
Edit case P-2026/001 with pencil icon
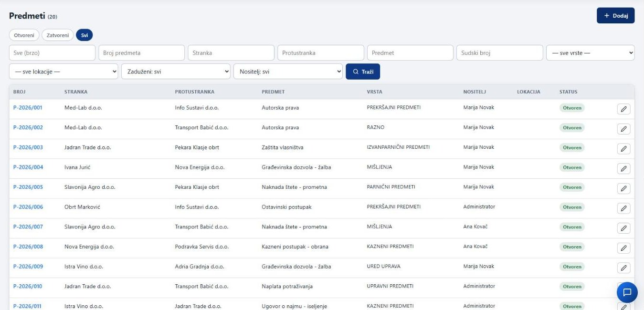coord(623,109)
